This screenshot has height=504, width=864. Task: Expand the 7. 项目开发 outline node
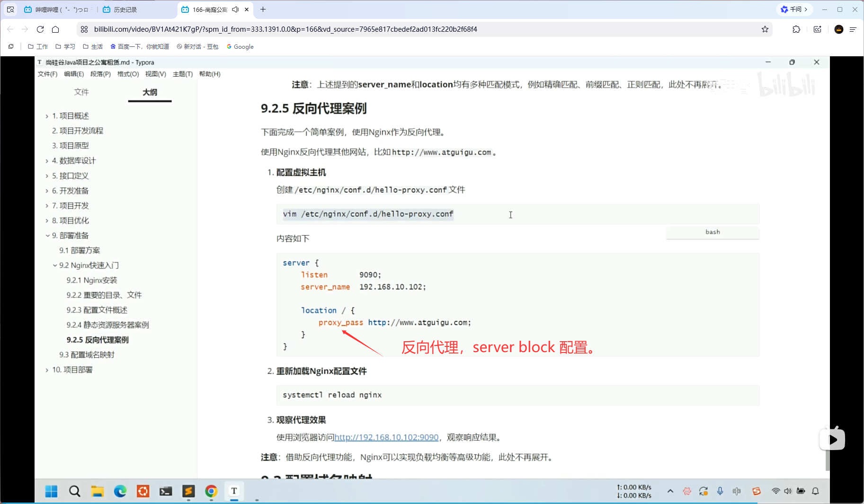(x=47, y=206)
